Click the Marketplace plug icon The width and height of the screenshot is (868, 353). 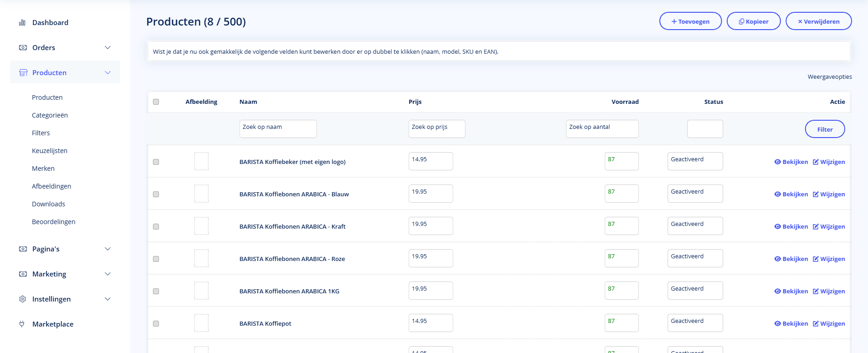click(x=22, y=324)
